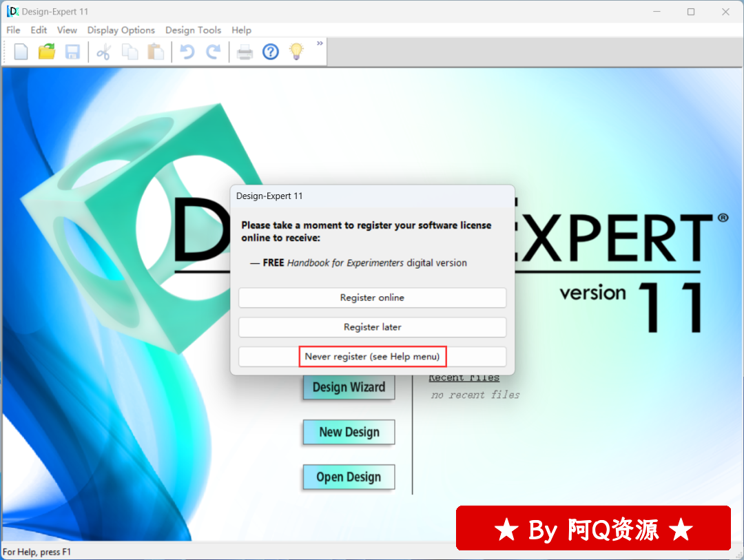Open the Design Tools menu
The width and height of the screenshot is (744, 560).
(193, 30)
